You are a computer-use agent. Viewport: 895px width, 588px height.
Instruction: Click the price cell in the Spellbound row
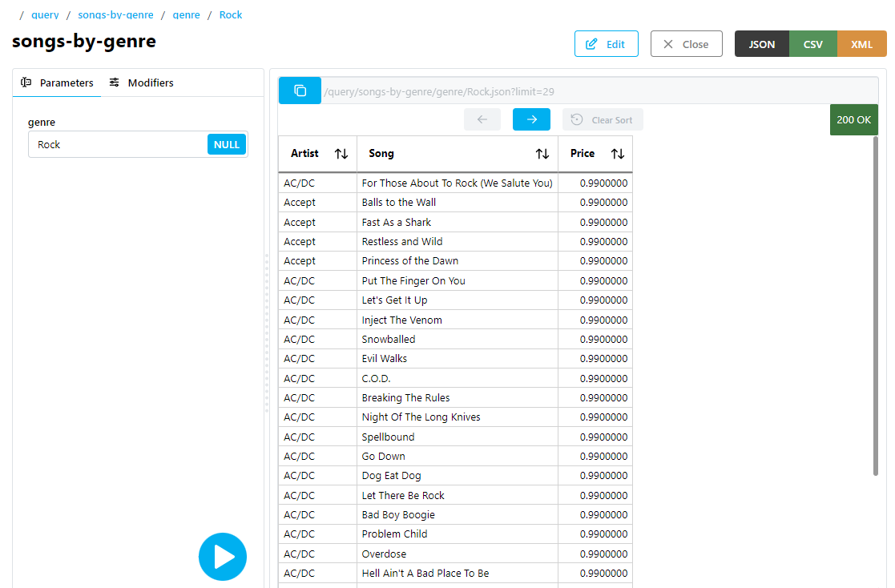[x=595, y=437]
